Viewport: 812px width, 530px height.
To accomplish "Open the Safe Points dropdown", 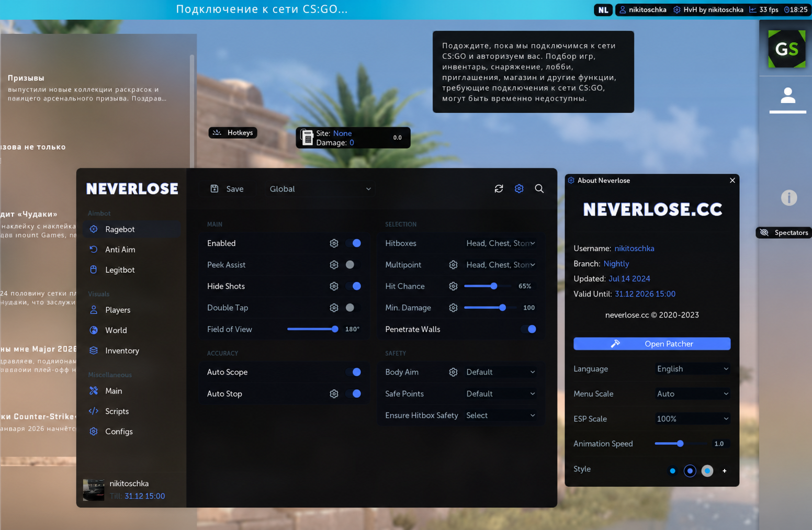I will pos(501,394).
